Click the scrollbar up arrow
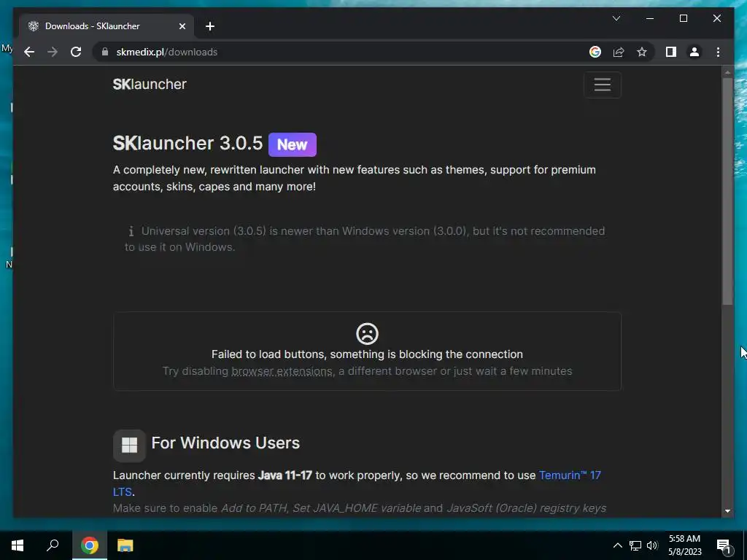This screenshot has width=747, height=560. [x=727, y=72]
